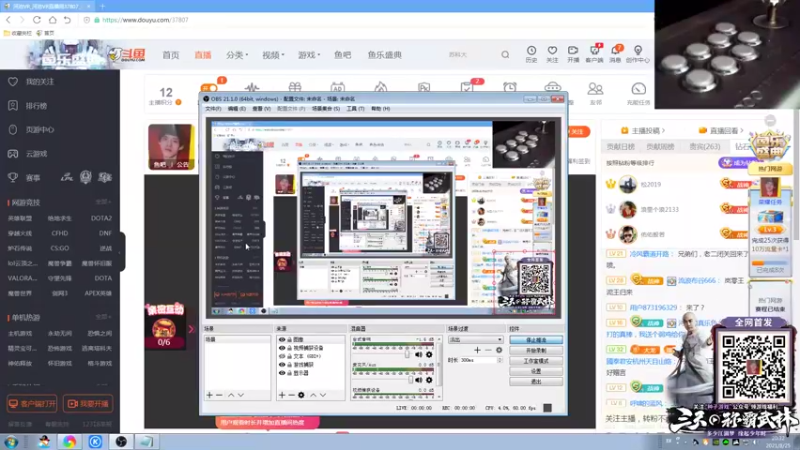Switch to 贡献周榜 tab in chat panel
This screenshot has height=450, width=800.
click(x=660, y=146)
